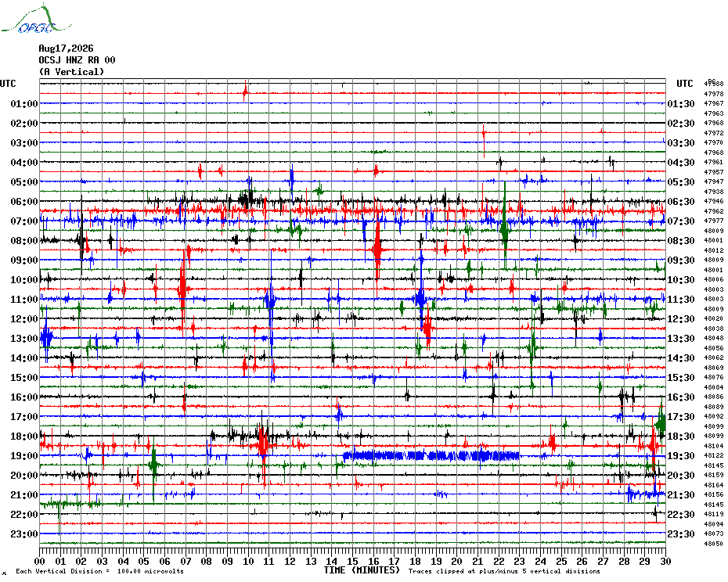Click the 09:30 time label

[x=681, y=260]
